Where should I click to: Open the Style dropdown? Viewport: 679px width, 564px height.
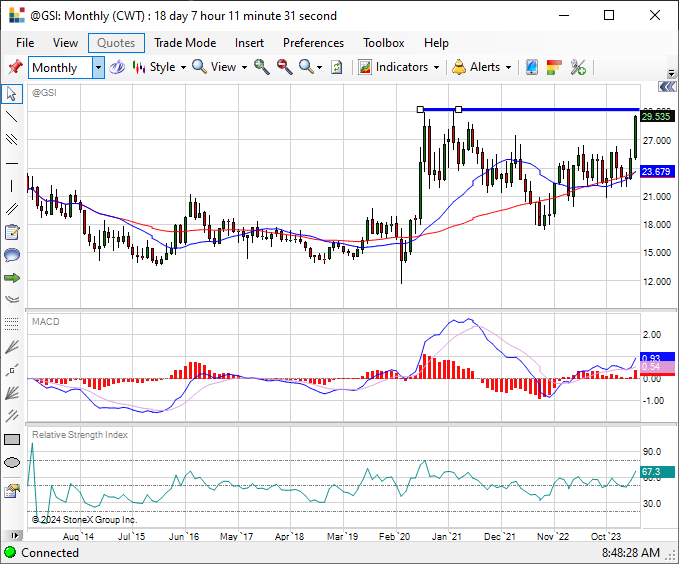[x=159, y=67]
